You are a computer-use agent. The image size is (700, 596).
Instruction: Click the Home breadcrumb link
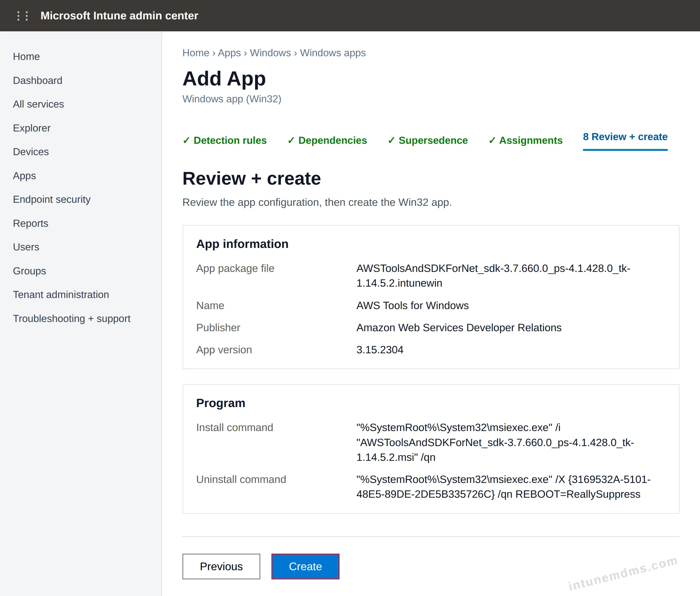[x=196, y=53]
